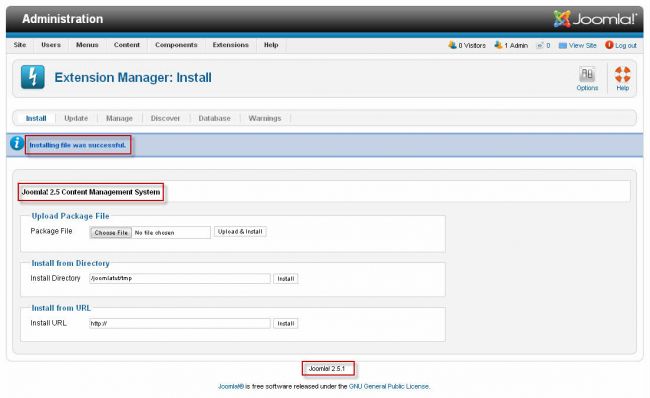Switch to the Discover tab
650x398 pixels.
point(165,118)
